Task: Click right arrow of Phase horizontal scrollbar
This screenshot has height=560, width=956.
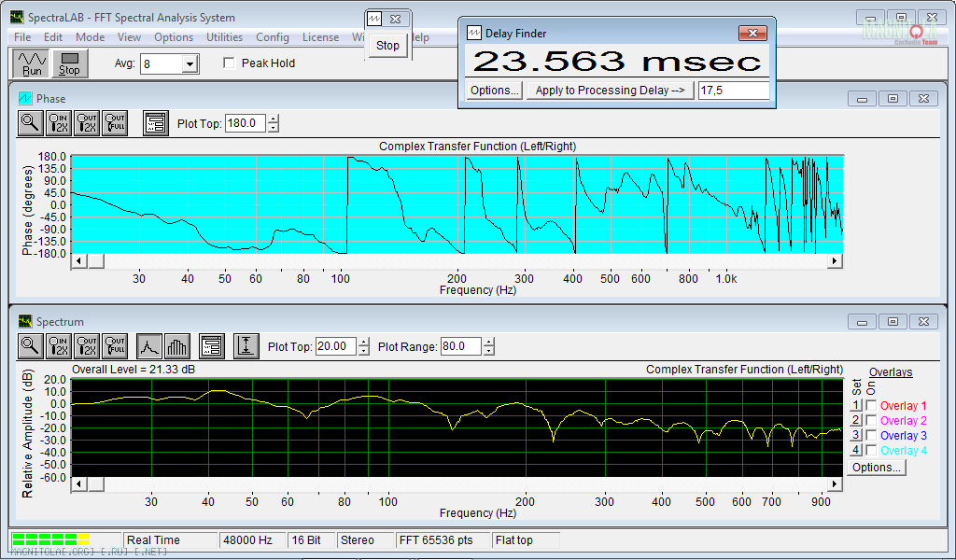Action: coord(836,261)
